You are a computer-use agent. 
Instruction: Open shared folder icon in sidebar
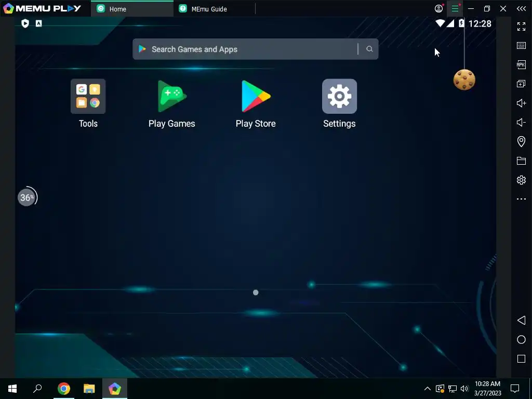point(521,161)
